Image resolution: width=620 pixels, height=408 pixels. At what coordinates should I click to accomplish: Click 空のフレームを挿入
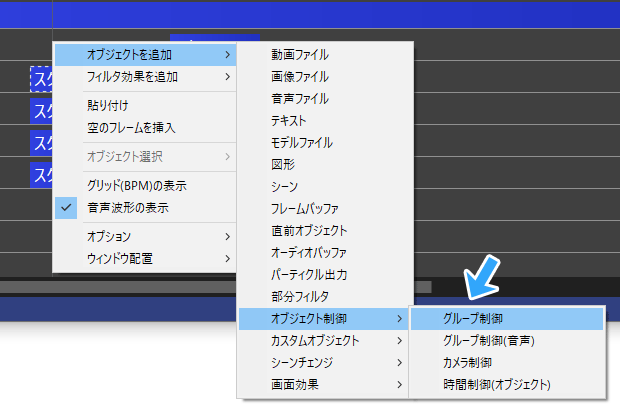[131, 127]
